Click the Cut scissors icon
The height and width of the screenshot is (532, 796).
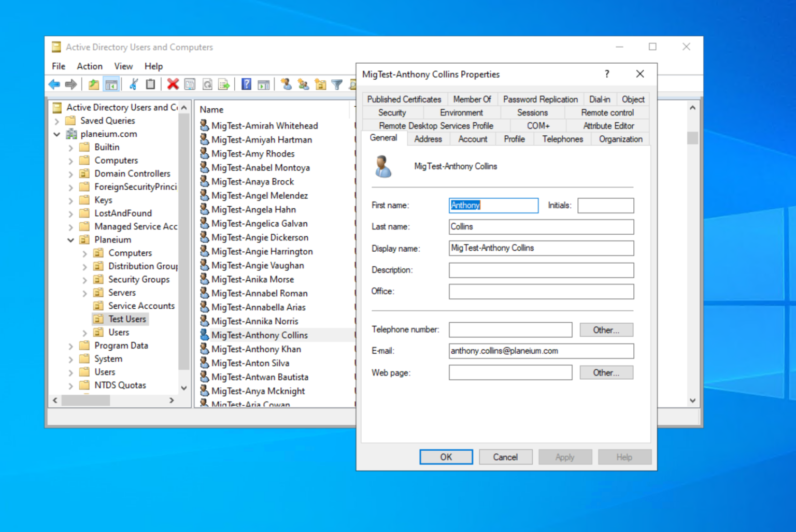click(x=134, y=84)
